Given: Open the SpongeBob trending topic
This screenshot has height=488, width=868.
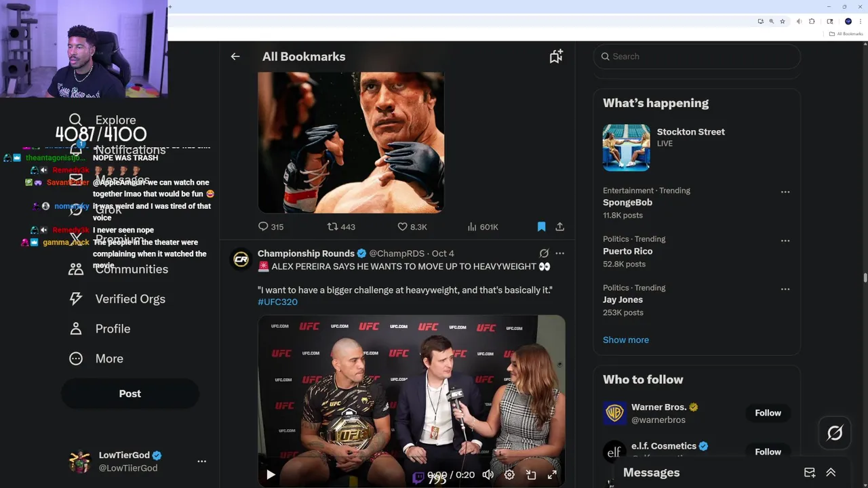Looking at the screenshot, I should point(627,203).
